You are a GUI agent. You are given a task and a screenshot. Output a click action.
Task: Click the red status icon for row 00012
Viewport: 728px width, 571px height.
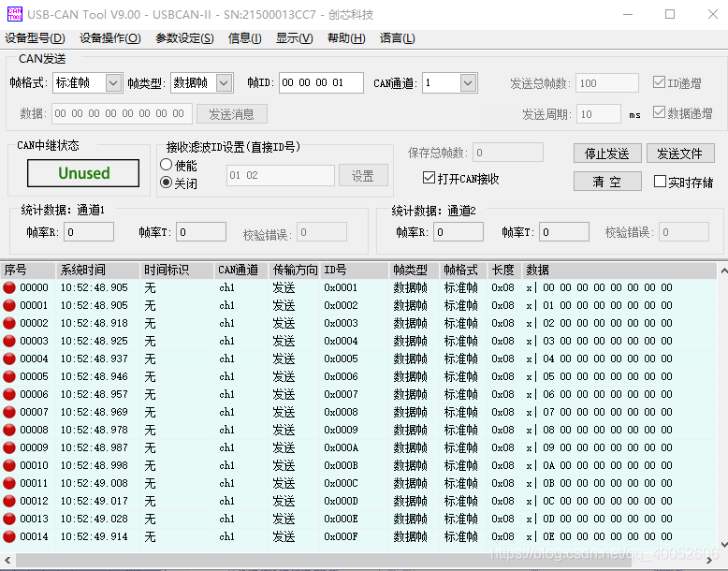click(10, 502)
